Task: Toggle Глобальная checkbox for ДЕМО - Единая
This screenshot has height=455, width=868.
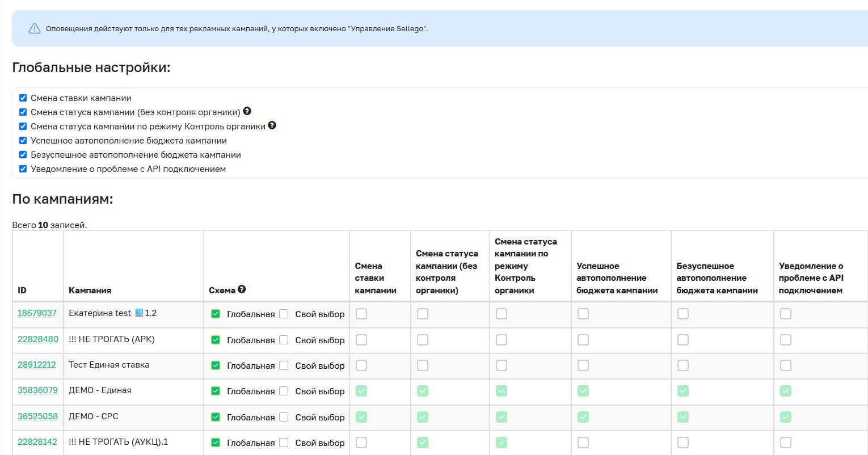Action: click(x=216, y=391)
